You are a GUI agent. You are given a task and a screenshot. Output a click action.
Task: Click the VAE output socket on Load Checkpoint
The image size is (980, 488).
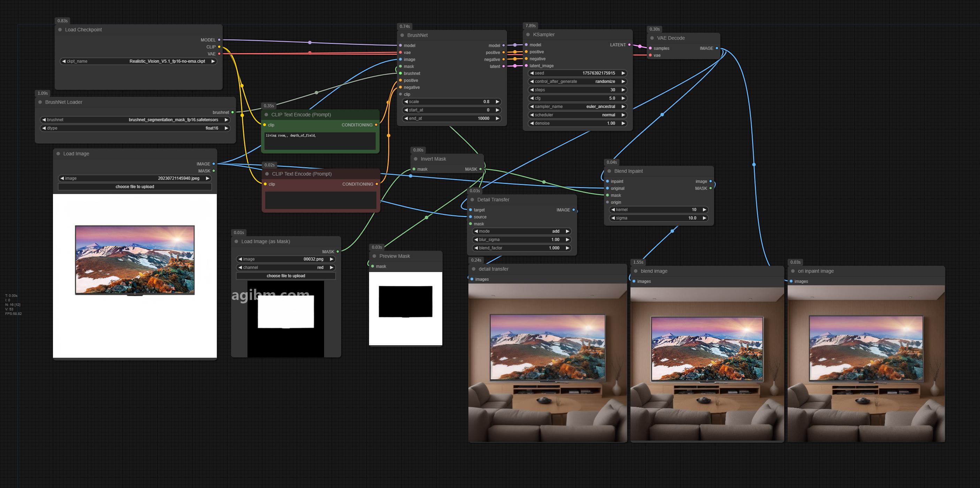(219, 54)
